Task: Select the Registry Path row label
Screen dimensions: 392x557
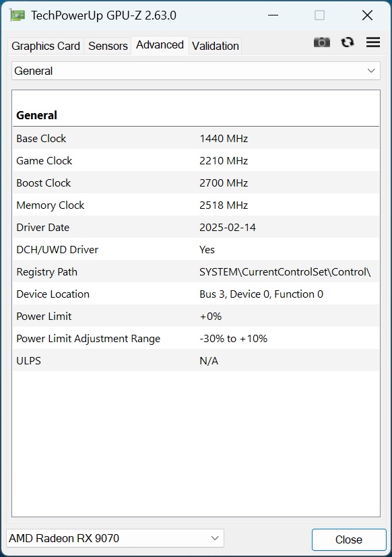Action: pyautogui.click(x=46, y=272)
